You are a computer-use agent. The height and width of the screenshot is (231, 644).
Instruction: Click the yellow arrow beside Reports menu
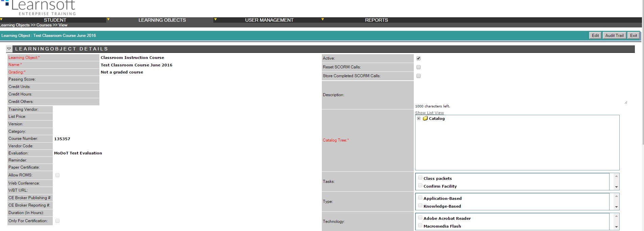(323, 20)
